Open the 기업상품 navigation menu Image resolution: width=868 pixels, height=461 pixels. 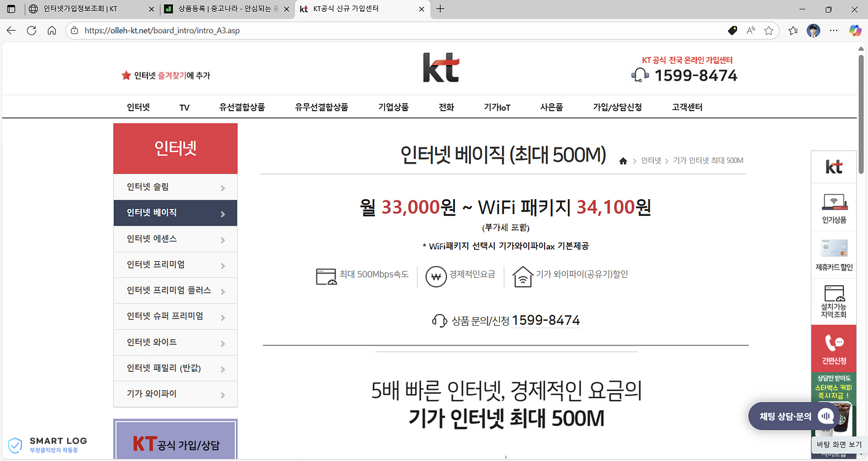(x=393, y=107)
